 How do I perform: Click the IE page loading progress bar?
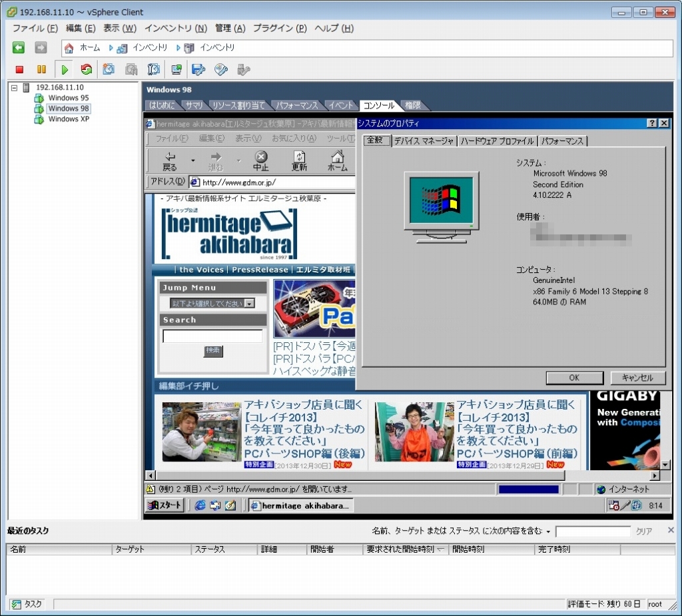point(528,489)
